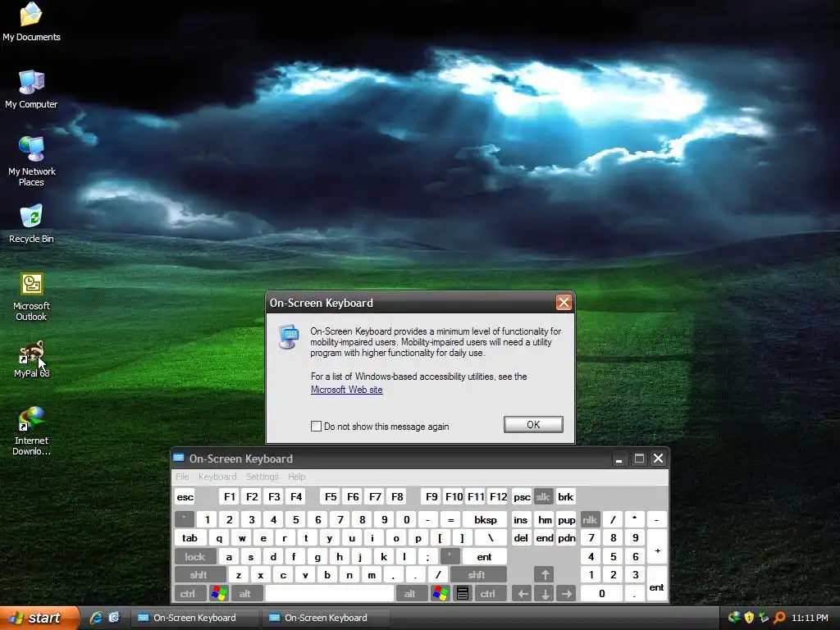Viewport: 840px width, 630px height.
Task: Open the Help menu
Action: [x=296, y=477]
